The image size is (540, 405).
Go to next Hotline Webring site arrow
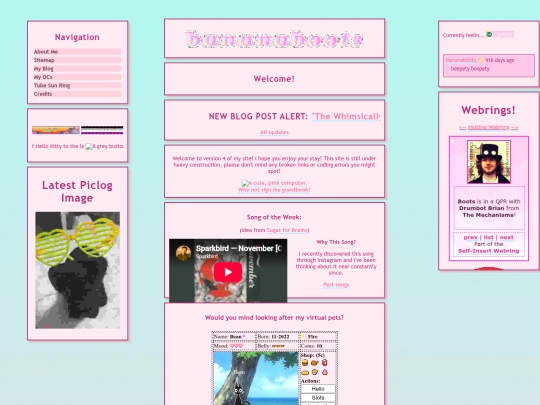point(515,127)
